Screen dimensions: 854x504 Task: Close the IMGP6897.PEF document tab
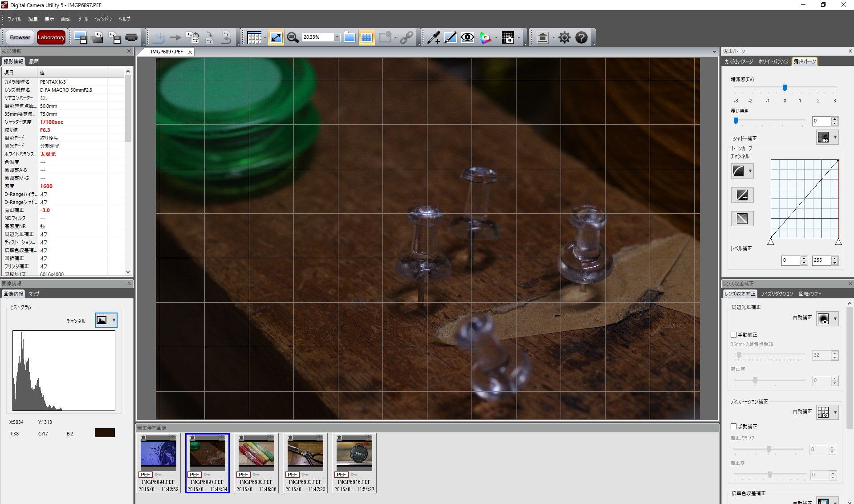(190, 52)
